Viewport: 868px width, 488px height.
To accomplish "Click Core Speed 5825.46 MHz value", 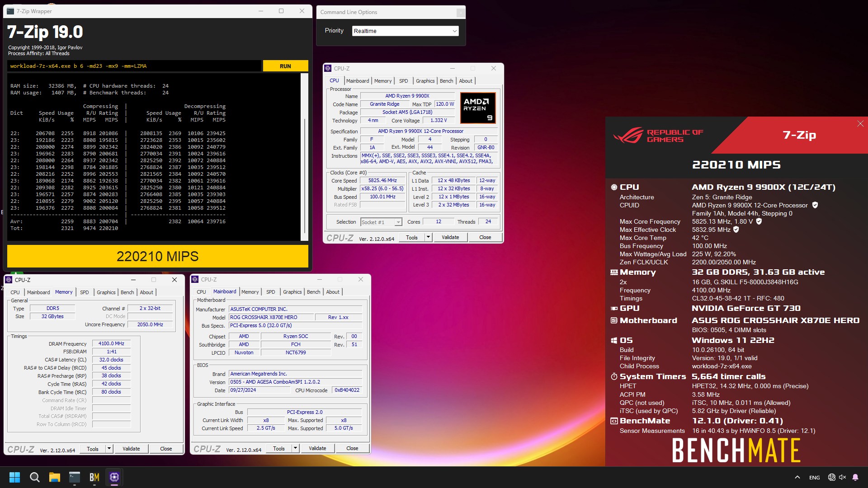I will point(382,180).
